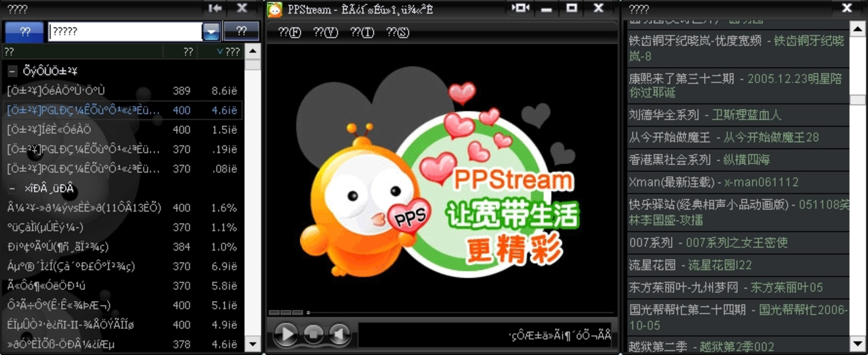Open playlist item 铁齿铜牙纪晓岚-优度宽频

pos(738,48)
